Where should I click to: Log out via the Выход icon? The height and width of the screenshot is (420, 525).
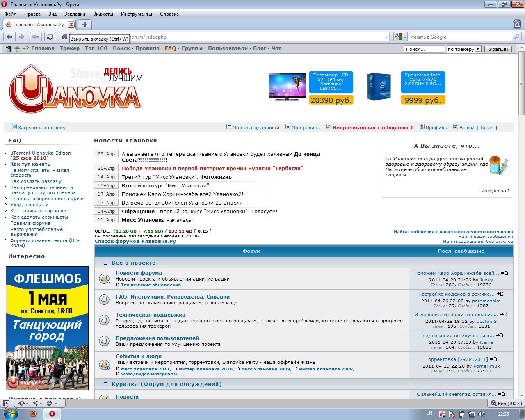tap(455, 127)
